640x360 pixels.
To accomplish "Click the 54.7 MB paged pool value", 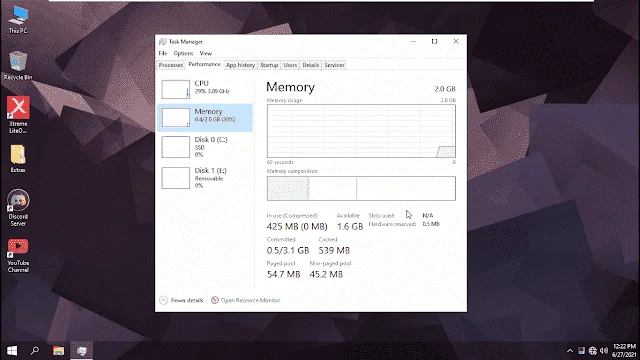I will 283,274.
